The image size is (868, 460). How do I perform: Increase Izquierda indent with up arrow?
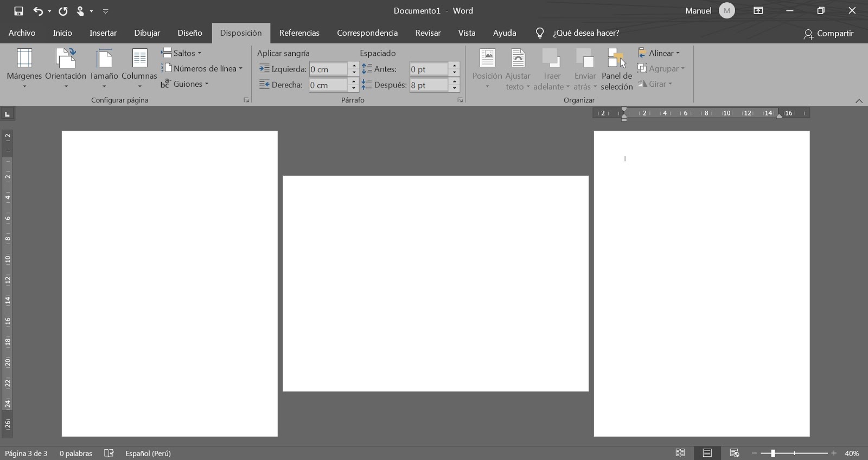(354, 66)
